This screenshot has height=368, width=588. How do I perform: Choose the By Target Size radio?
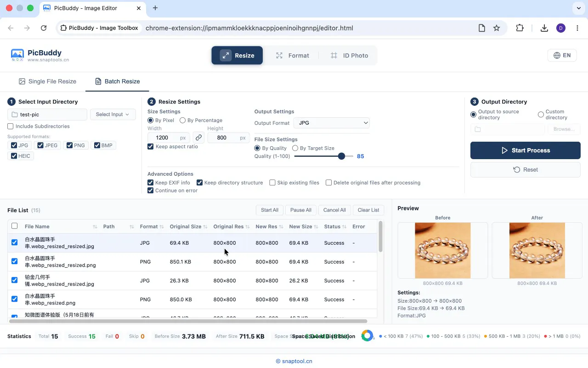coord(295,148)
